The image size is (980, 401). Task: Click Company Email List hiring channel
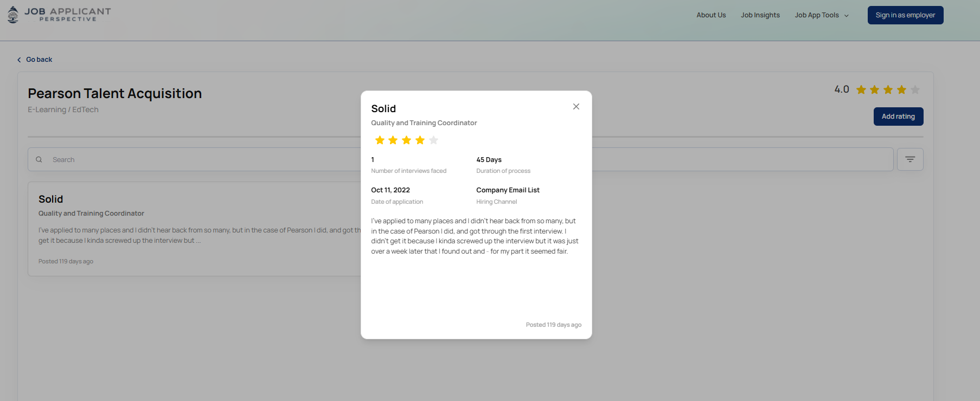coord(508,190)
